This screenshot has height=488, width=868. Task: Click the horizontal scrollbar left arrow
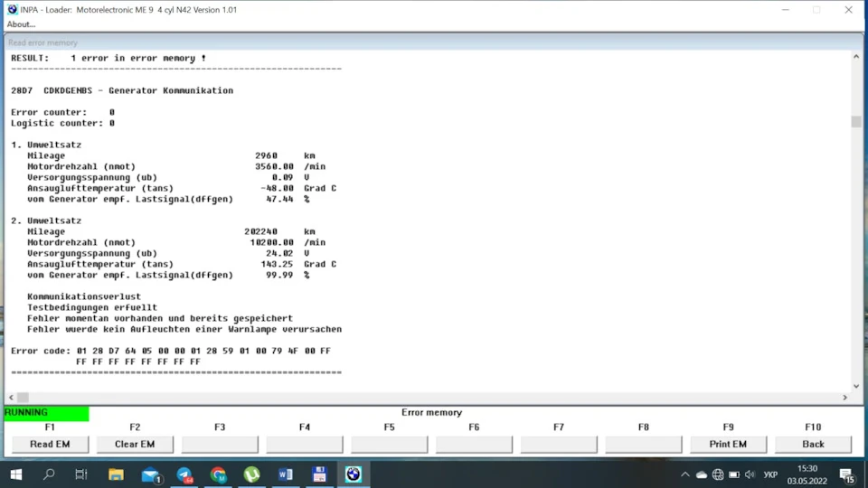tap(11, 398)
